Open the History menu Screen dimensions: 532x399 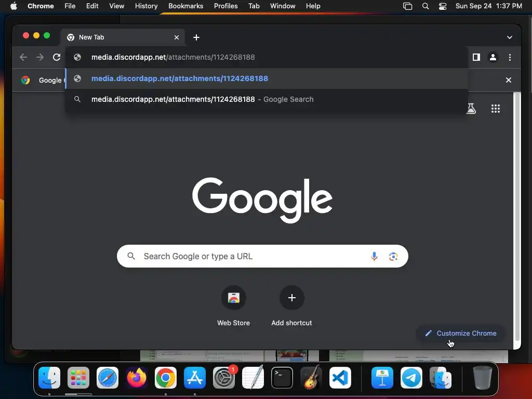(146, 6)
